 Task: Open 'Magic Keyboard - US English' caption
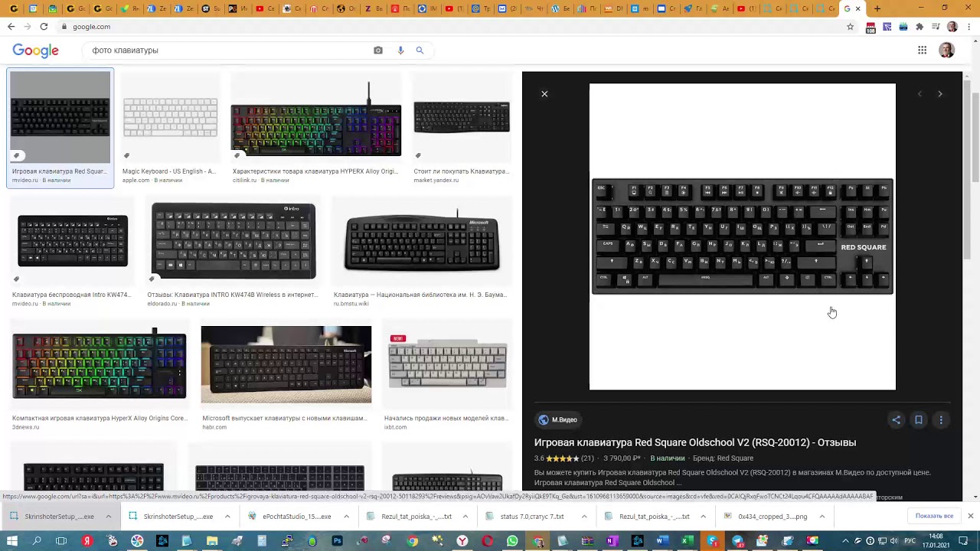pyautogui.click(x=168, y=171)
